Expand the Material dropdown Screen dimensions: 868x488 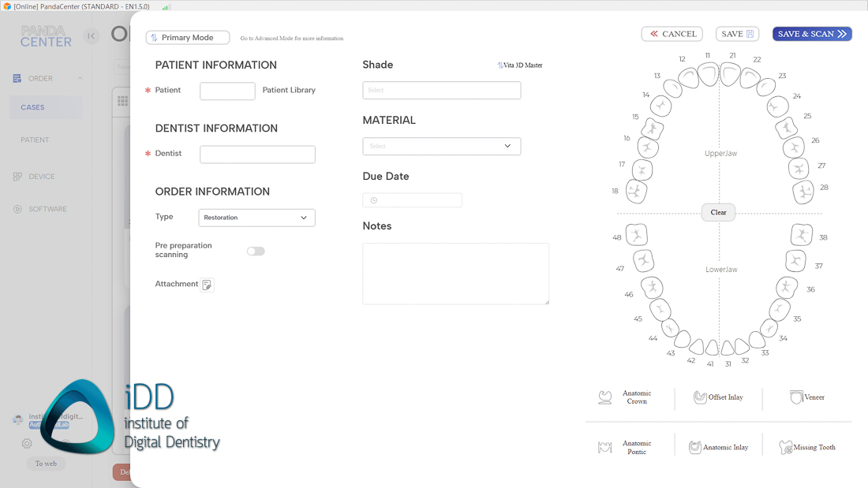pyautogui.click(x=441, y=146)
